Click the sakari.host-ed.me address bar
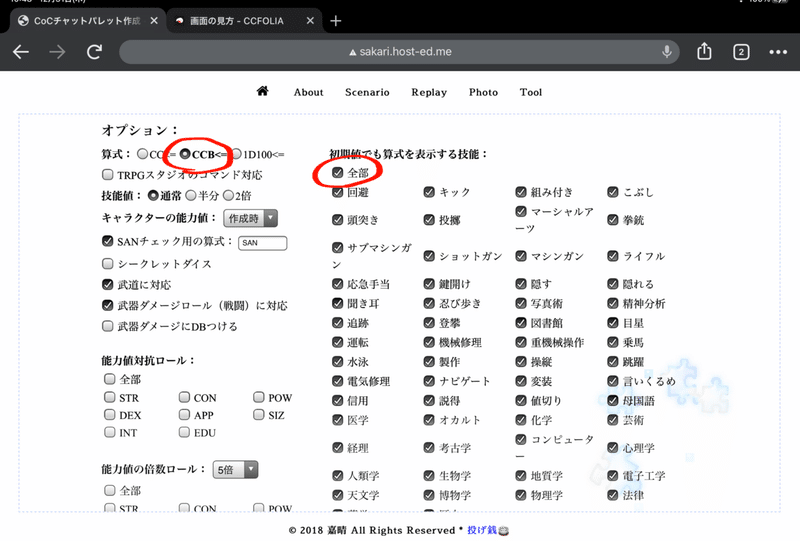 (399, 52)
